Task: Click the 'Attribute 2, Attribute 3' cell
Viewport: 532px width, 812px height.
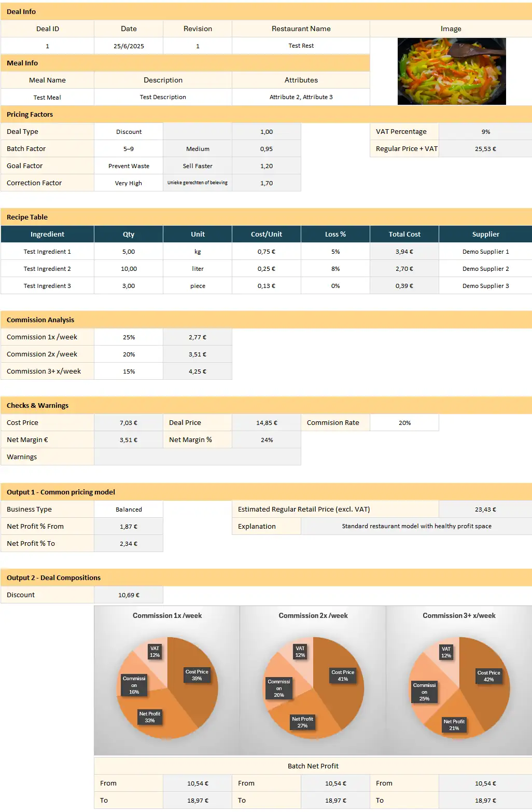Action: coord(301,97)
